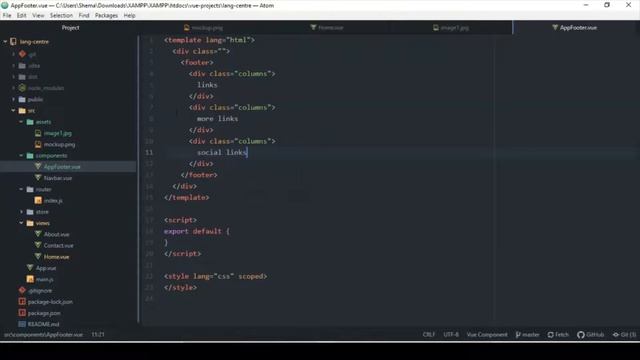Select the AppFooter.vue editor tab

coord(575,28)
